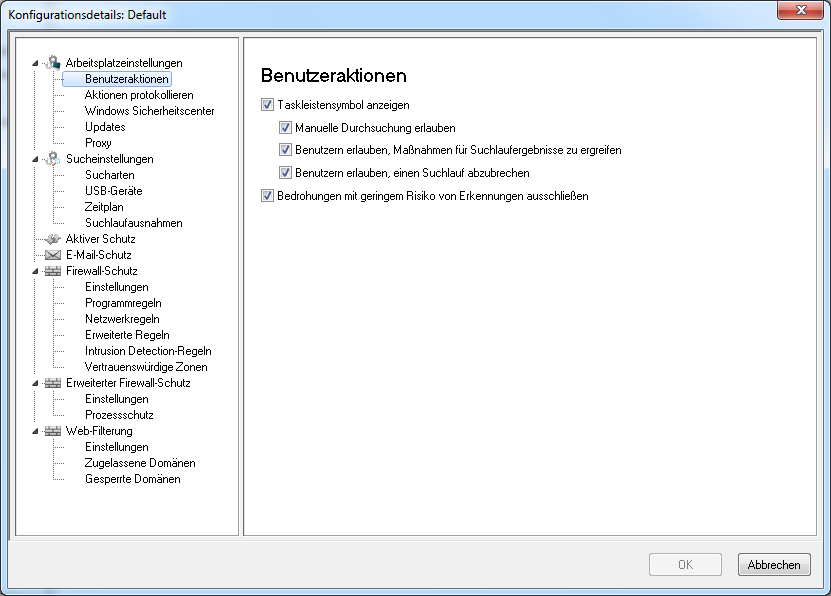Click the Abbrechen button
This screenshot has height=596, width=831.
click(774, 565)
